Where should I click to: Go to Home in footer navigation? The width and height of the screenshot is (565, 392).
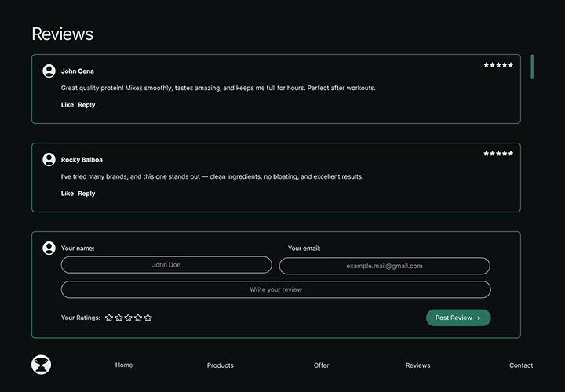[124, 365]
